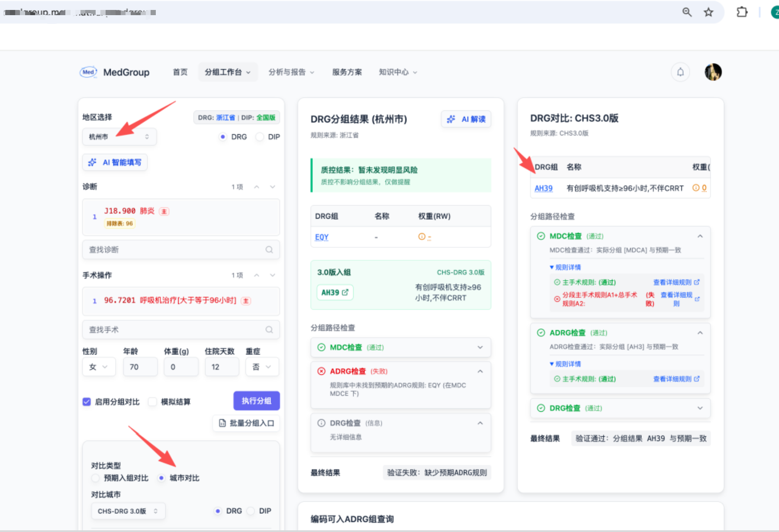
Task: Bookmark this page with the star icon
Action: pos(708,12)
